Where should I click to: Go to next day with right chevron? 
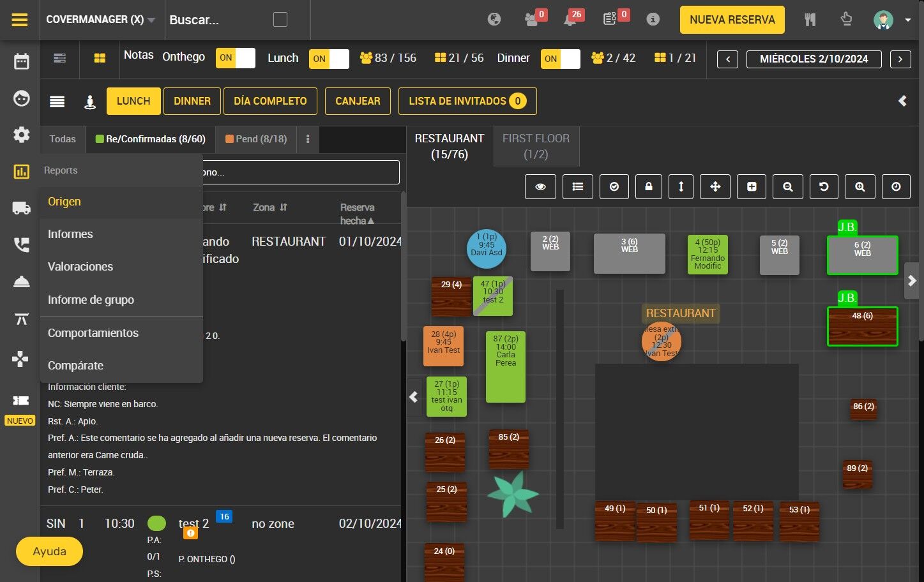(900, 59)
